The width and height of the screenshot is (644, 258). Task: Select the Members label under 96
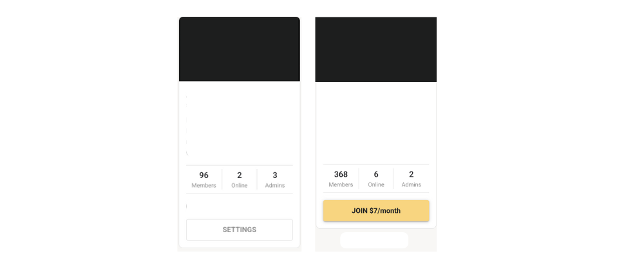pos(204,186)
